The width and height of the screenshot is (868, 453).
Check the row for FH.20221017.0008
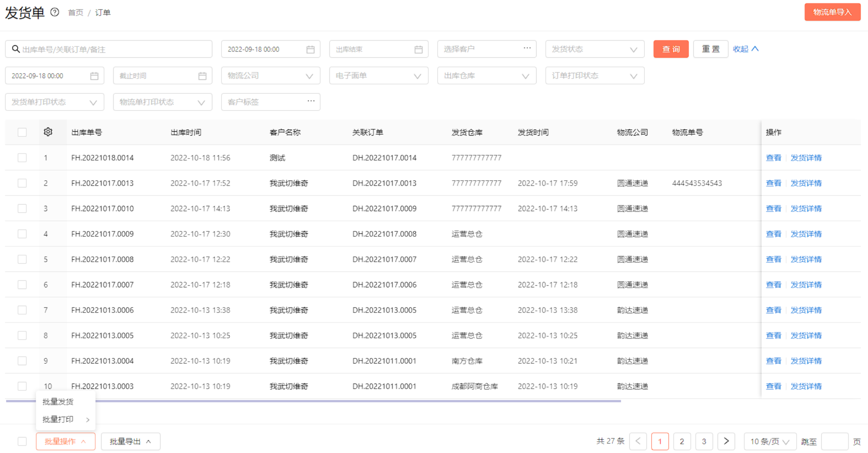click(22, 259)
